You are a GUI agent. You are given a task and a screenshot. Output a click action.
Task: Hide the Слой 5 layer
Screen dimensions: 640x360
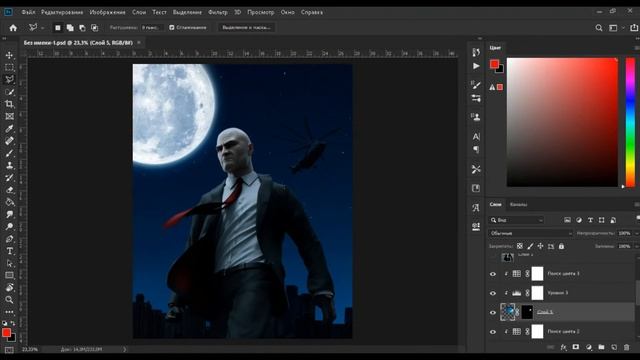click(493, 313)
